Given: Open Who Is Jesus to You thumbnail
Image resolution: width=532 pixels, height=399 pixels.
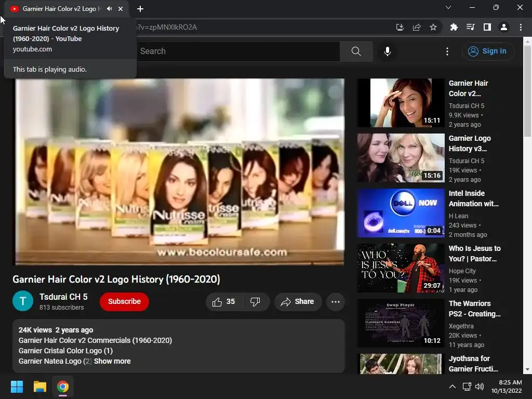Looking at the screenshot, I should tap(401, 268).
